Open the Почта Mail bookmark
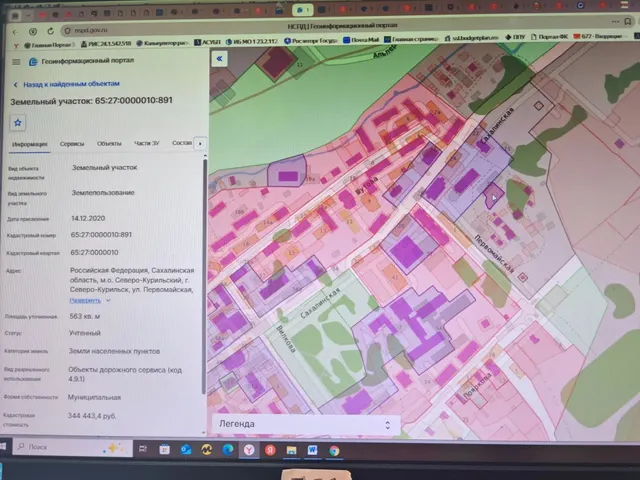Image resolution: width=640 pixels, height=480 pixels. (361, 40)
